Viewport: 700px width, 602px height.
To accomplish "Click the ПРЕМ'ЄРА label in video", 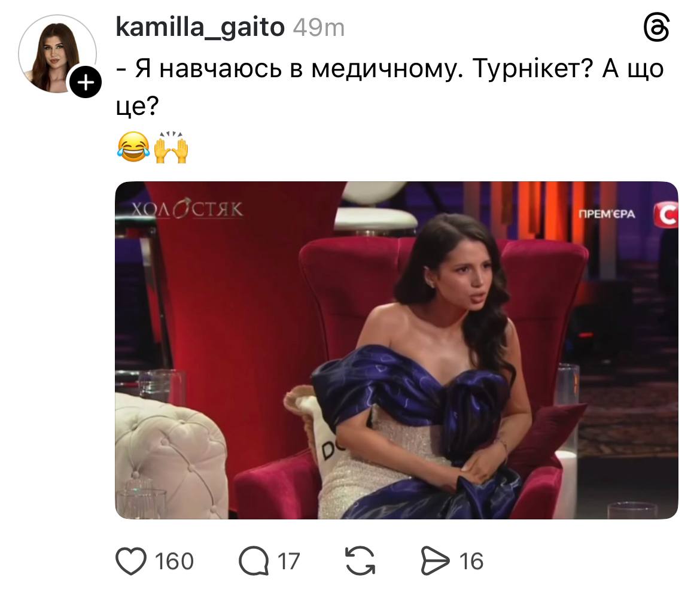I will click(607, 214).
